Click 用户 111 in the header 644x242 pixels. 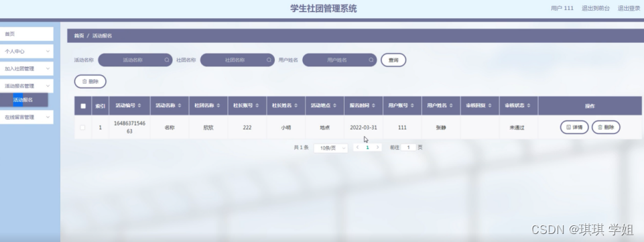click(562, 8)
